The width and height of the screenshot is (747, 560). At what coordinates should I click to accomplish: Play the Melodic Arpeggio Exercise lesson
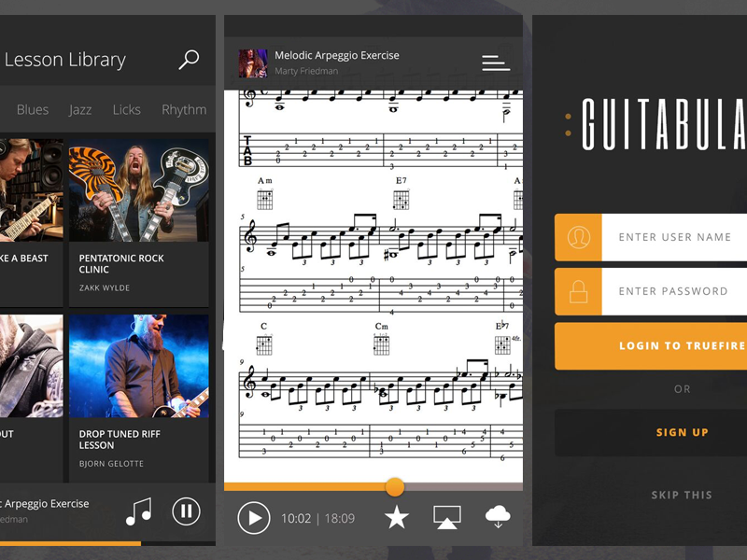(x=253, y=518)
